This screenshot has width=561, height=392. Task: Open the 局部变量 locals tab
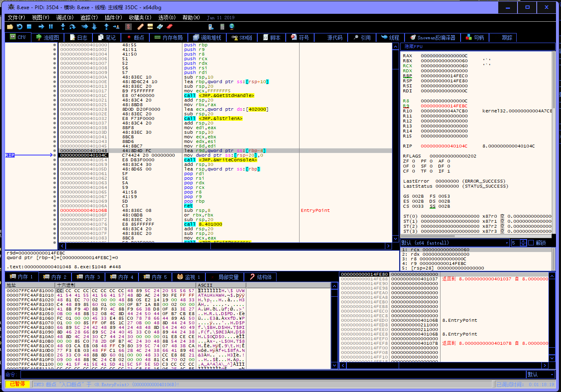pos(225,277)
